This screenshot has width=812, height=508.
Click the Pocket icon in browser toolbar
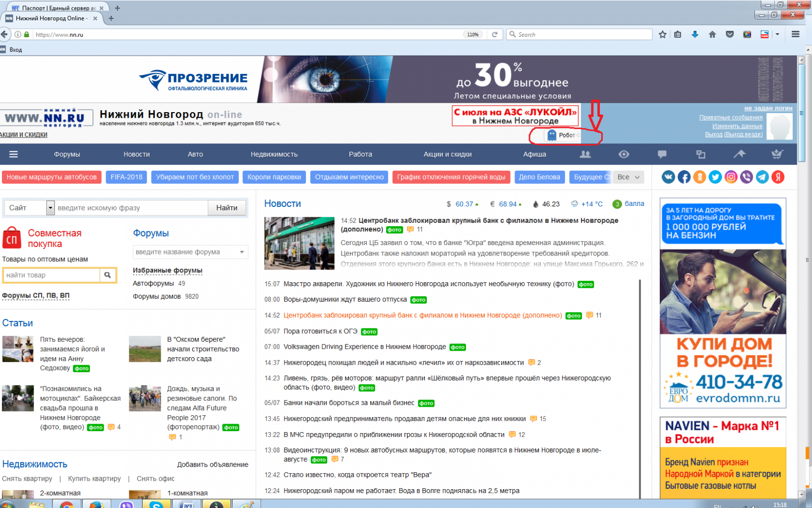[x=730, y=34]
